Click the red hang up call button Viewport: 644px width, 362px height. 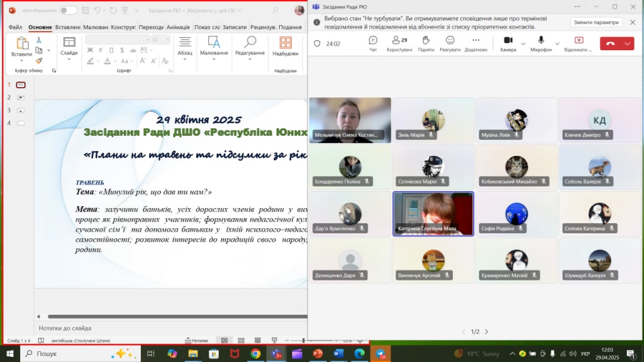click(609, 43)
